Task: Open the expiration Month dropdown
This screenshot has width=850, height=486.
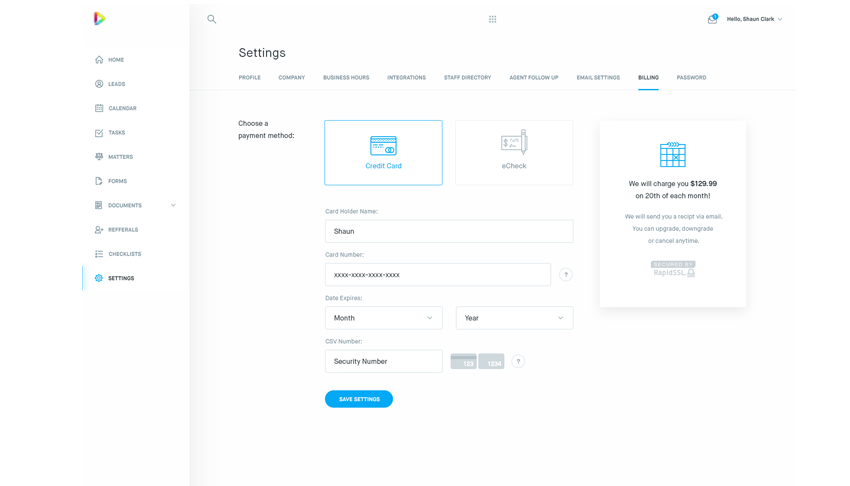Action: pyautogui.click(x=383, y=318)
